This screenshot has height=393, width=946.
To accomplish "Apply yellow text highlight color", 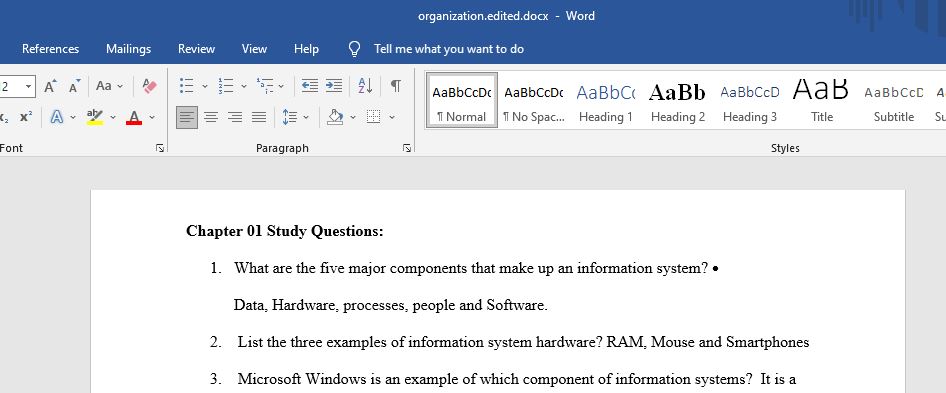I will click(95, 117).
